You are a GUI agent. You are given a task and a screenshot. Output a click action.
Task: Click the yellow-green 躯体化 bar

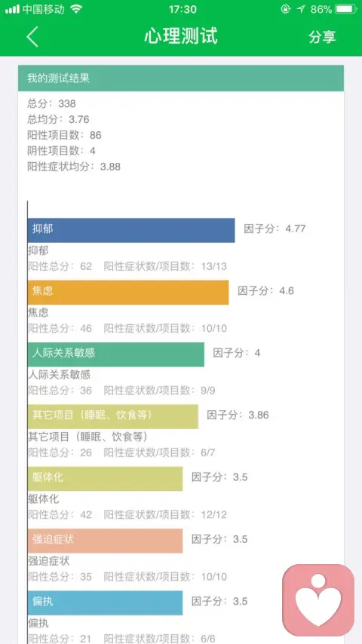[x=105, y=479]
